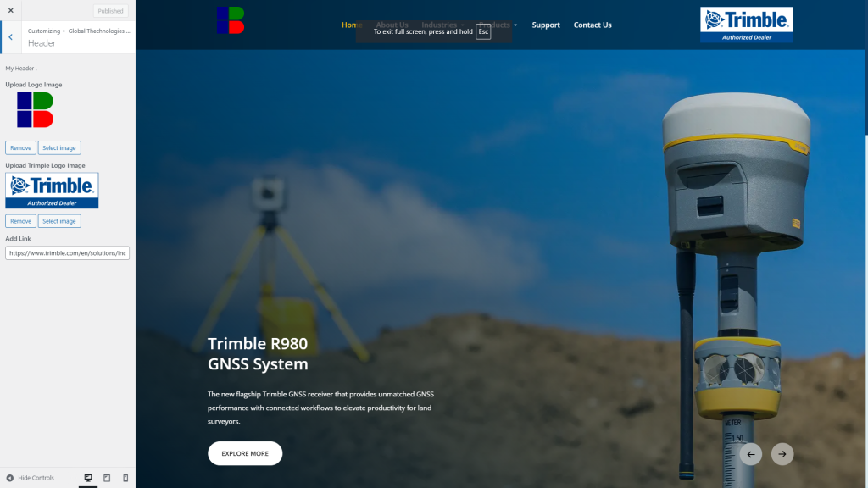Click the preview page scrollbar

pyautogui.click(x=865, y=66)
